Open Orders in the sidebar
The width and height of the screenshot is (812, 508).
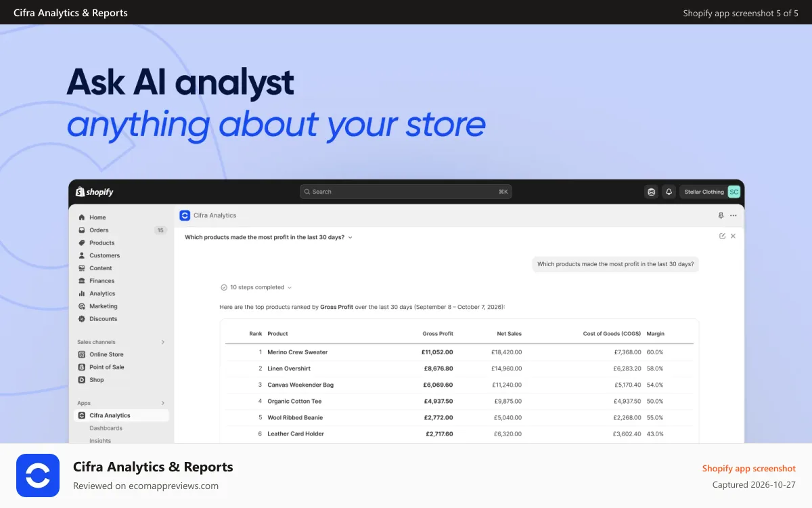pyautogui.click(x=99, y=230)
